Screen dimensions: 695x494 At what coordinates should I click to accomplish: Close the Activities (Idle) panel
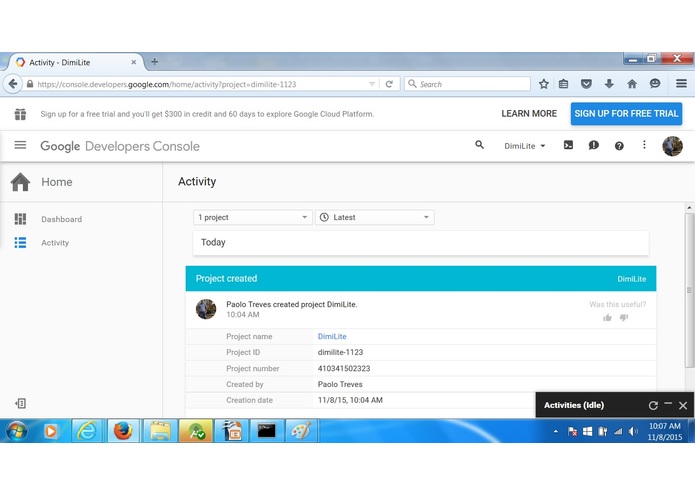click(683, 405)
